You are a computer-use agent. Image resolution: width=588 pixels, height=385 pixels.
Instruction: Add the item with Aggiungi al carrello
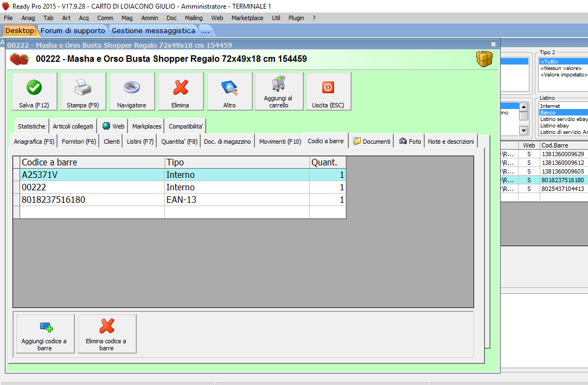click(x=279, y=92)
